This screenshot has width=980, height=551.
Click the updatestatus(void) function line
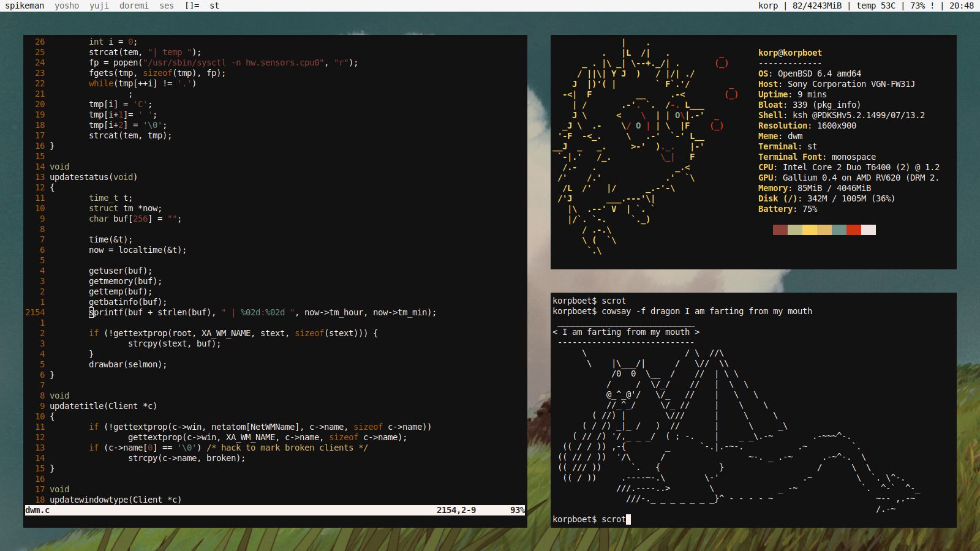pyautogui.click(x=93, y=177)
